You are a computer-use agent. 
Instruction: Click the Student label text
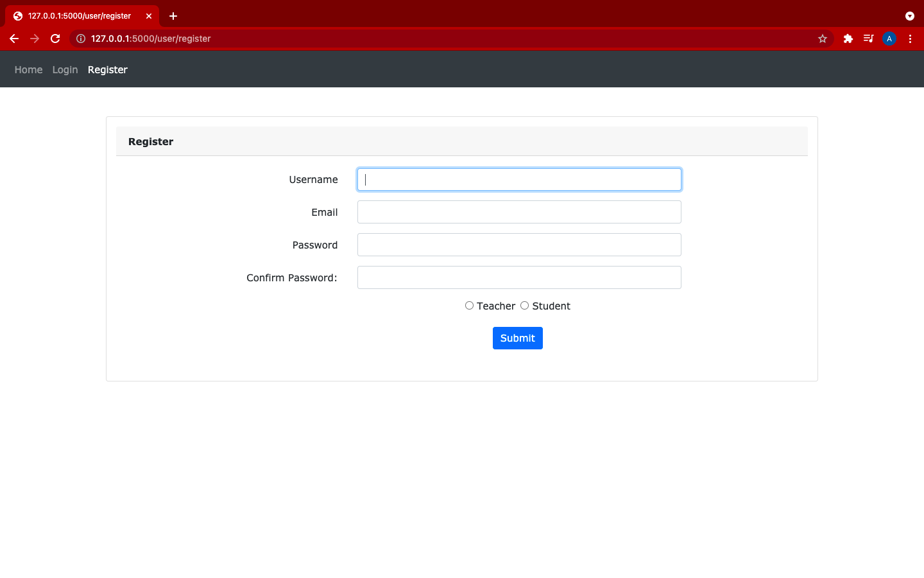[551, 306]
